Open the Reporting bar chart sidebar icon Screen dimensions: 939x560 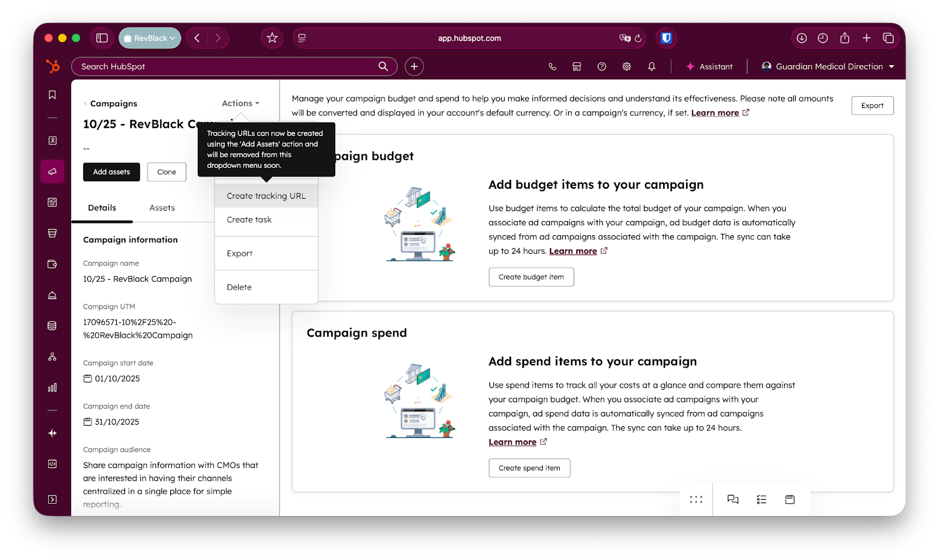click(x=52, y=388)
